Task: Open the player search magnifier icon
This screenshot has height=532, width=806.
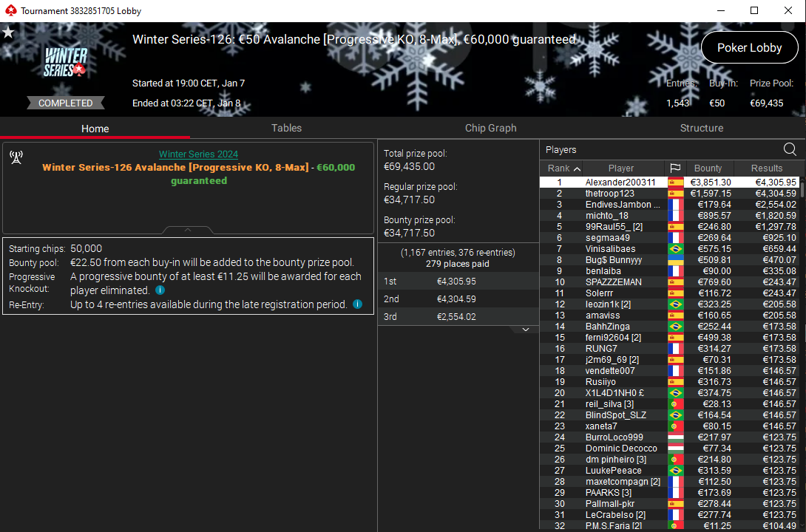Action: coord(790,149)
